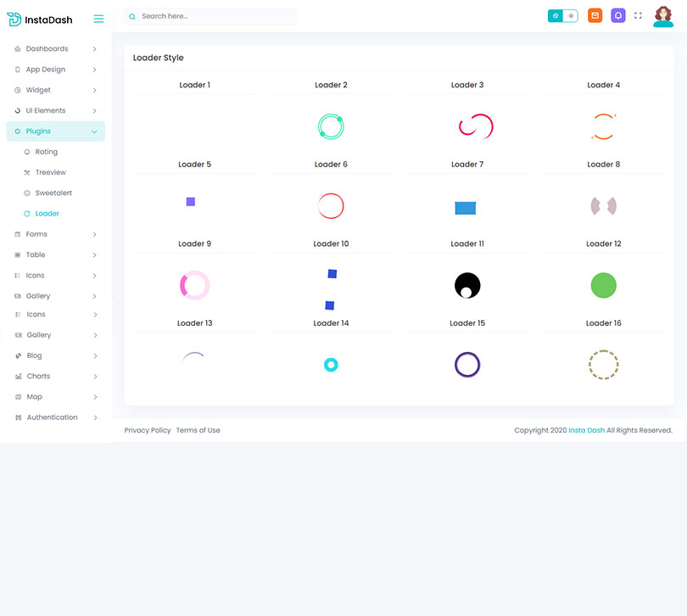This screenshot has width=687, height=616.
Task: Open the Privacy Policy link
Action: 148,430
